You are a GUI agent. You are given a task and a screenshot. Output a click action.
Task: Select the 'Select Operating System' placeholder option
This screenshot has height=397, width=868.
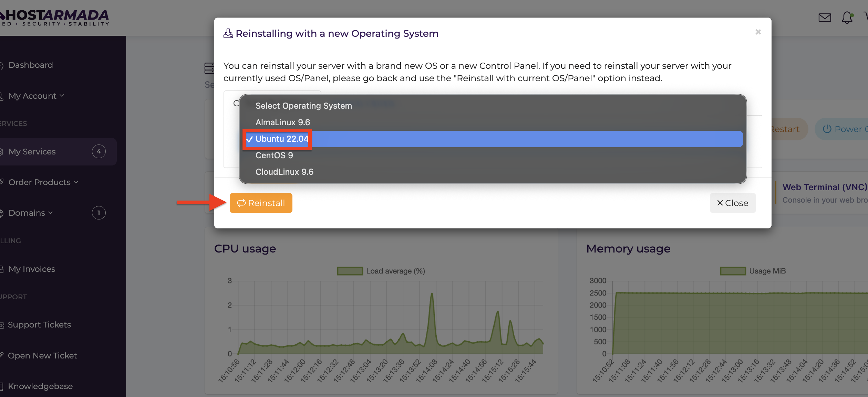(493, 106)
